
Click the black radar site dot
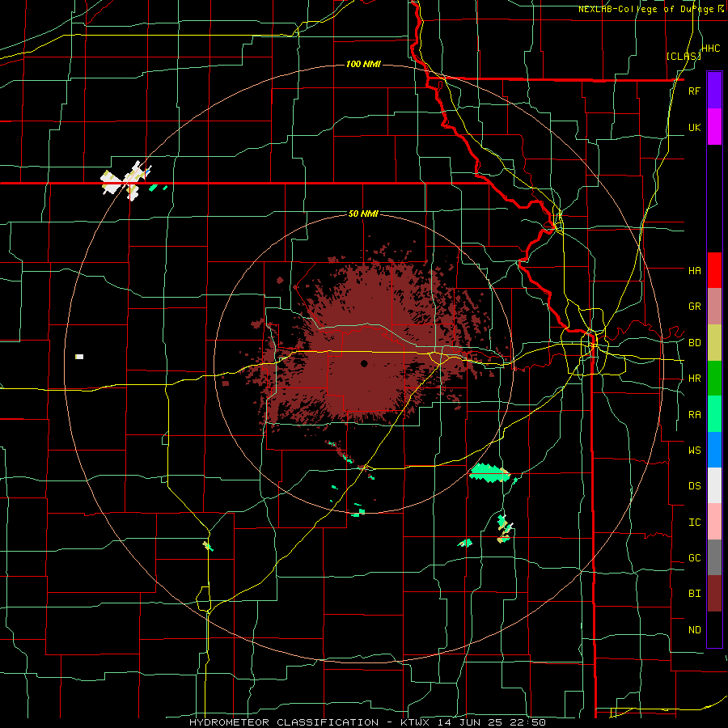364,363
